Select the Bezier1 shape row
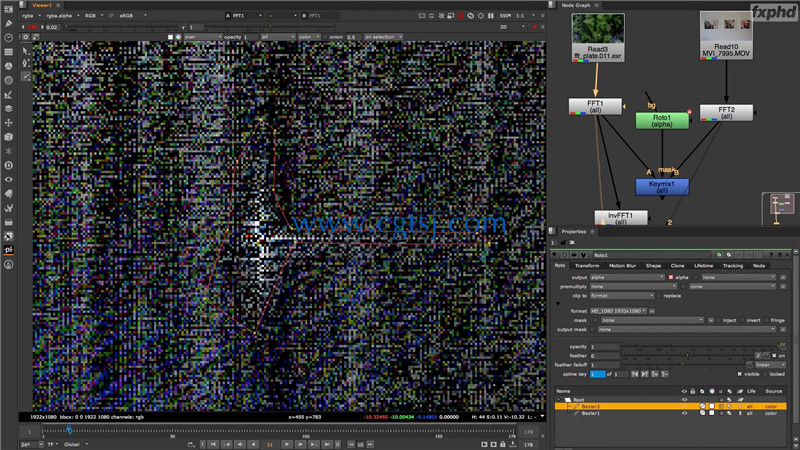The height and width of the screenshot is (450, 800). coord(670,413)
